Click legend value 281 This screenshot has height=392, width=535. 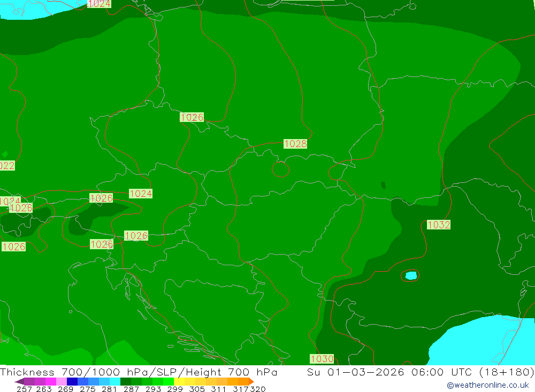tap(109, 389)
